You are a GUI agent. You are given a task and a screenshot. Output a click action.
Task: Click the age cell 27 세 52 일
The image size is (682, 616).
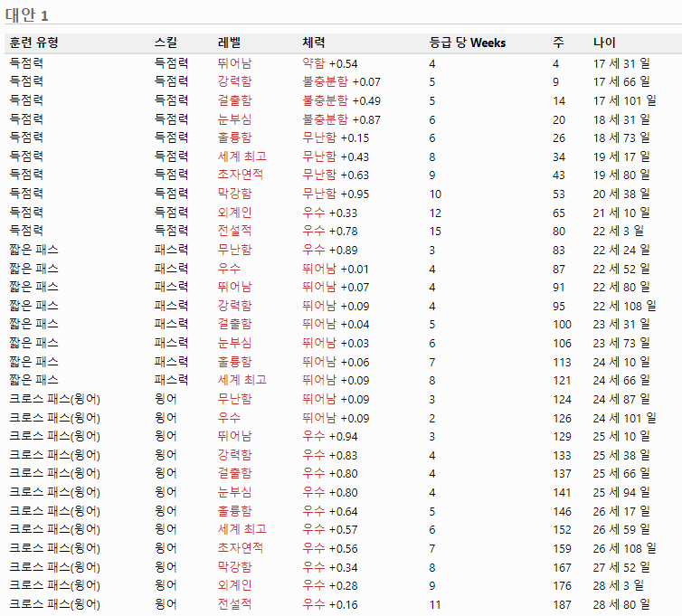[621, 567]
